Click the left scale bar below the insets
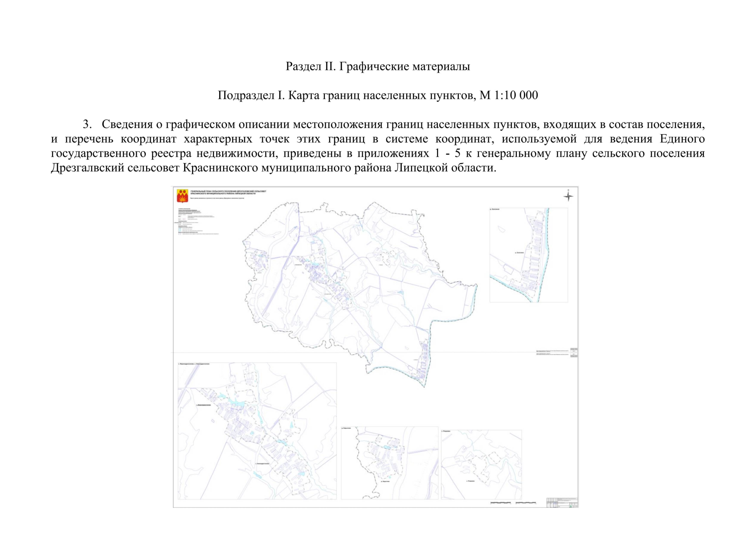 click(501, 503)
